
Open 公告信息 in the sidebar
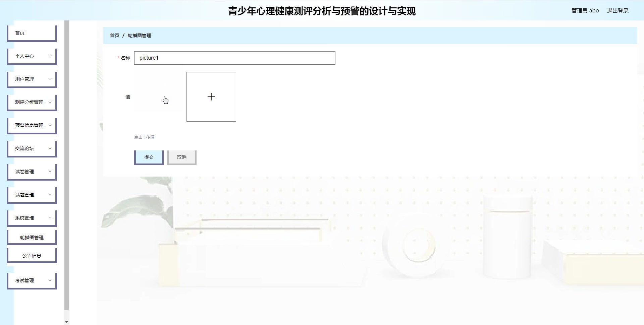(x=32, y=255)
